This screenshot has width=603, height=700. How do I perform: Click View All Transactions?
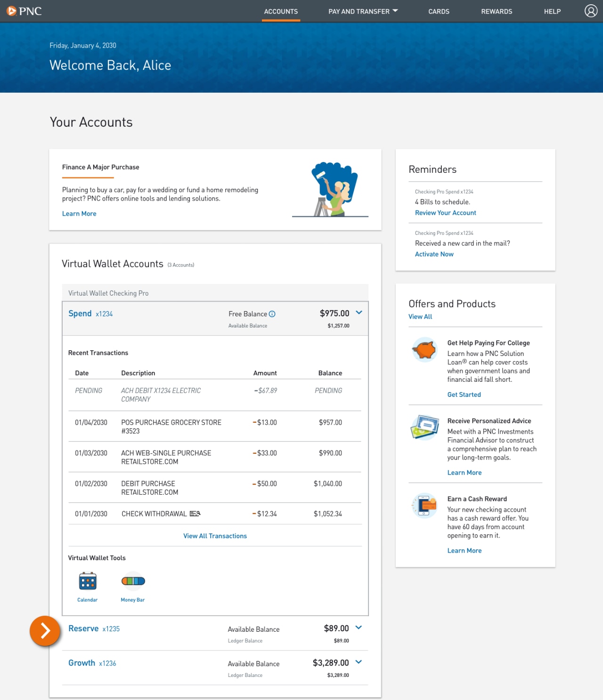tap(215, 536)
